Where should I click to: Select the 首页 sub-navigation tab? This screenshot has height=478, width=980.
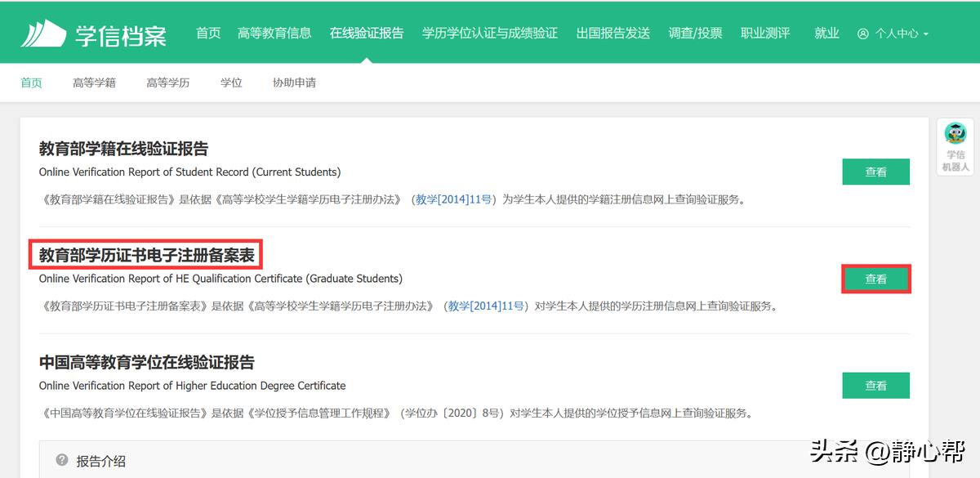point(31,83)
